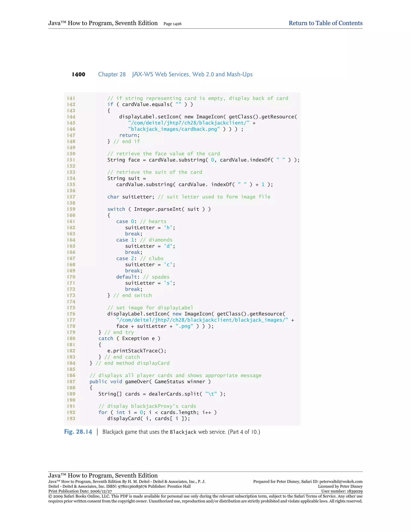Click the JAX-WS Web Services chapter title
This screenshot has height=532, width=411.
[x=192, y=74]
